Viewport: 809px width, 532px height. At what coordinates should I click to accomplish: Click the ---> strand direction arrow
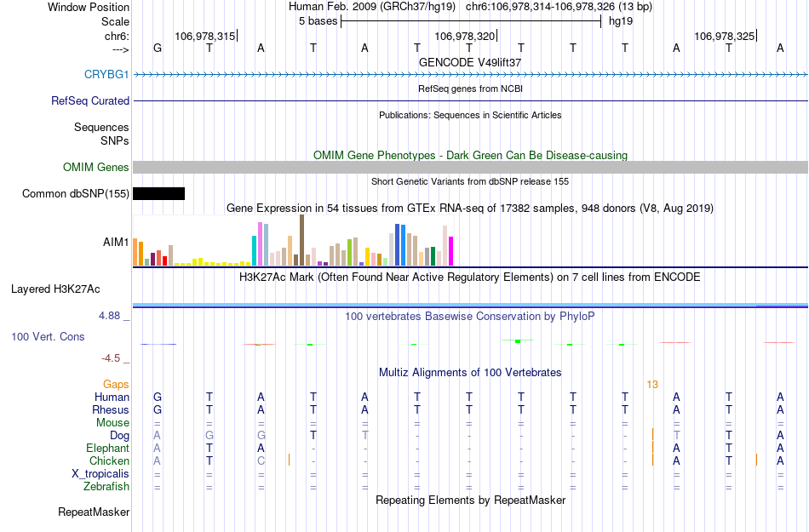click(x=120, y=49)
